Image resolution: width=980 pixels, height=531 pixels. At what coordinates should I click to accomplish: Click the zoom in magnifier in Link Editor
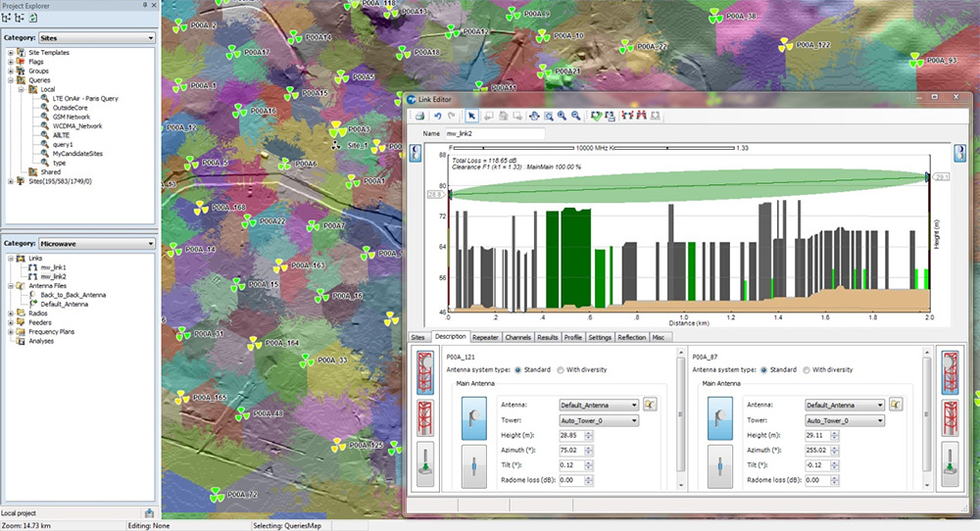point(562,116)
